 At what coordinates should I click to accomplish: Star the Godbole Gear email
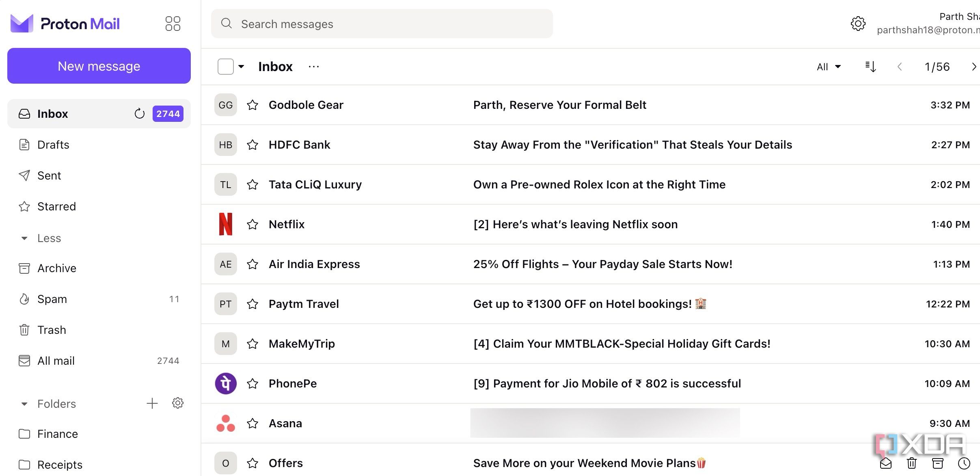click(x=253, y=105)
